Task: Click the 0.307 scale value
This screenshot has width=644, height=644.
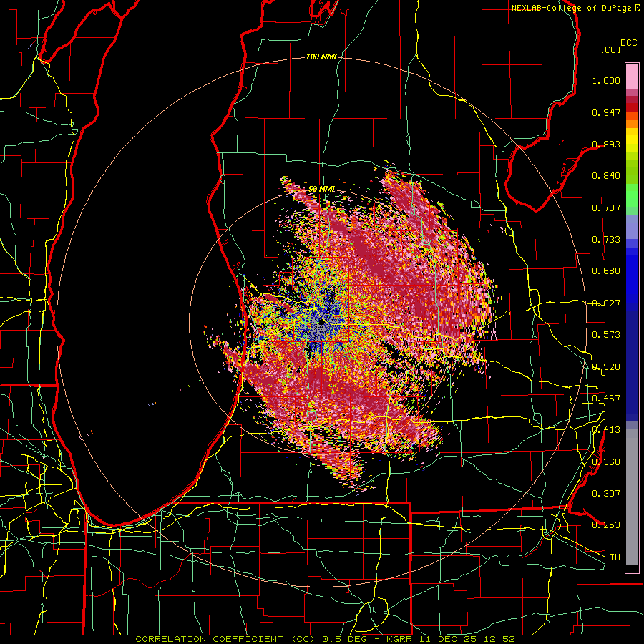Action: [606, 494]
